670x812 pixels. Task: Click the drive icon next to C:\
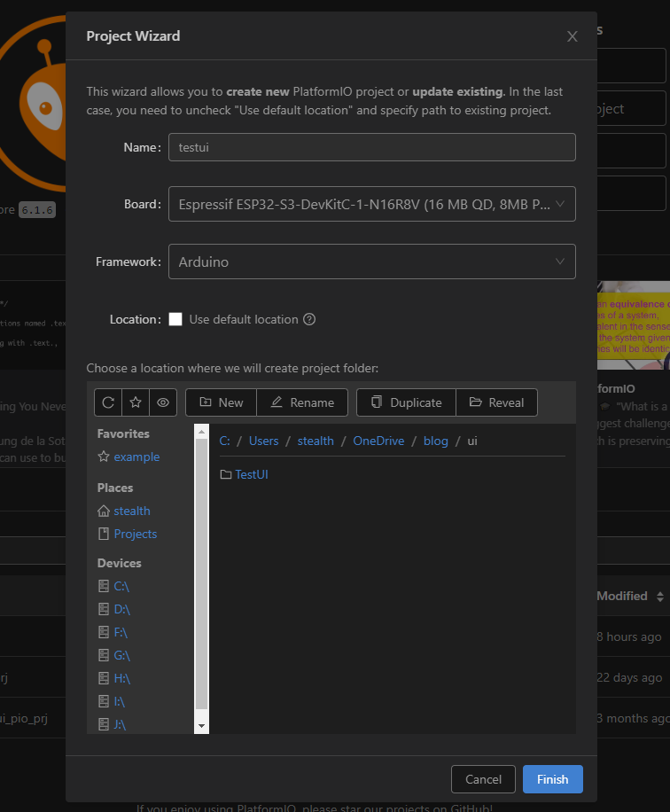pyautogui.click(x=104, y=586)
